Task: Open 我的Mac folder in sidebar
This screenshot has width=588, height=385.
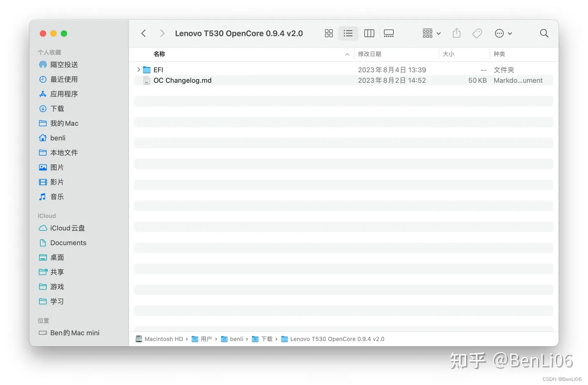Action: pos(58,123)
